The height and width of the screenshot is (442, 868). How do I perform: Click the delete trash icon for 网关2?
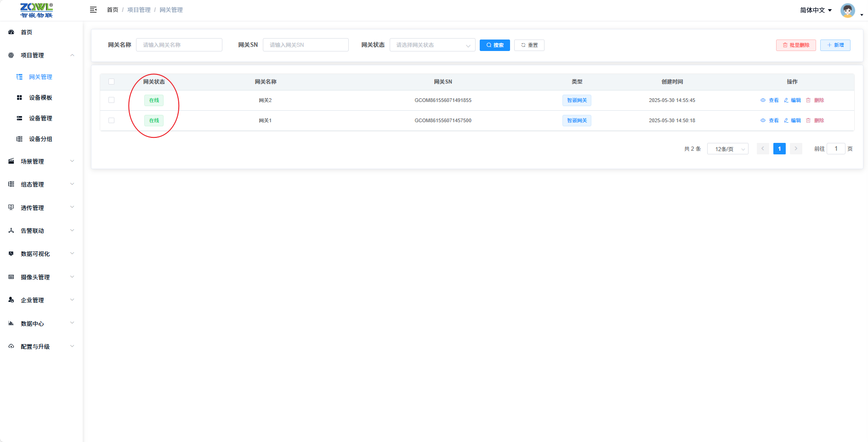808,100
